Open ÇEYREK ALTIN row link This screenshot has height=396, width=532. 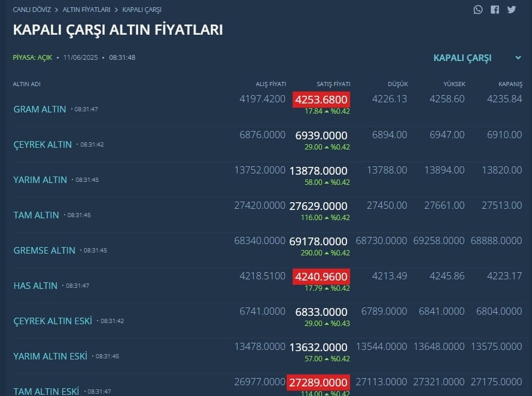(x=42, y=144)
